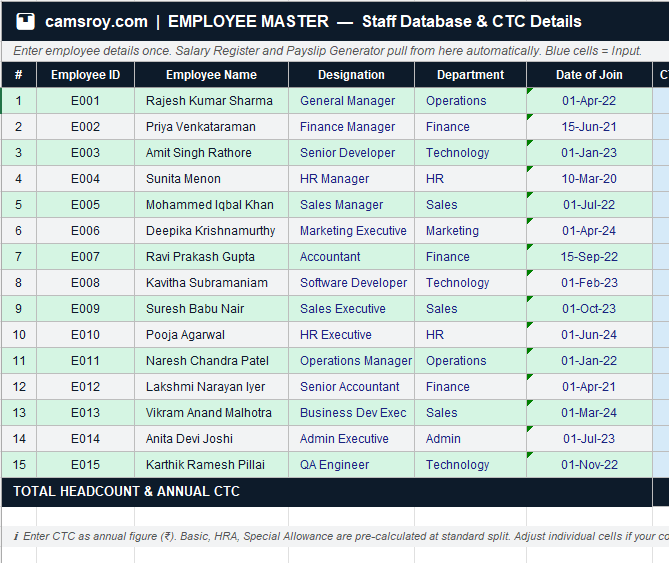Click the EMPLOYEE MASTER title text
The image size is (669, 563).
[248, 21]
